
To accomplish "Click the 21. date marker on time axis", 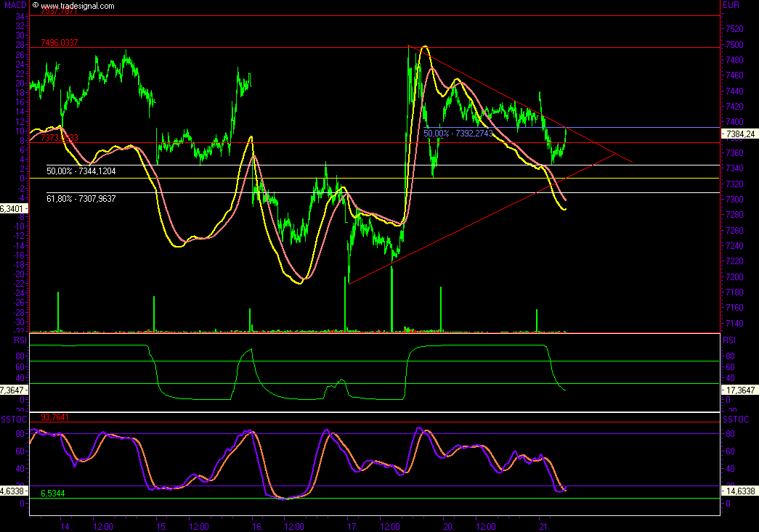I will (x=542, y=525).
